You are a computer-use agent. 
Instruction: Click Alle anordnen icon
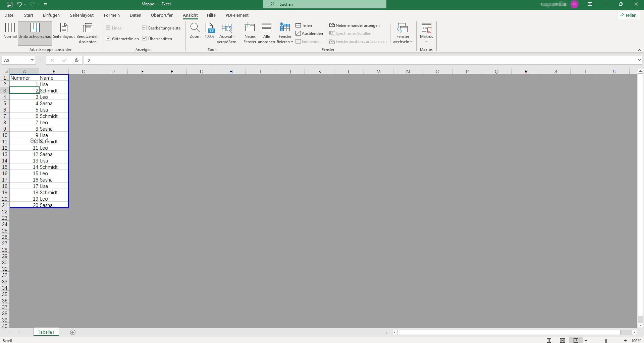(x=267, y=27)
